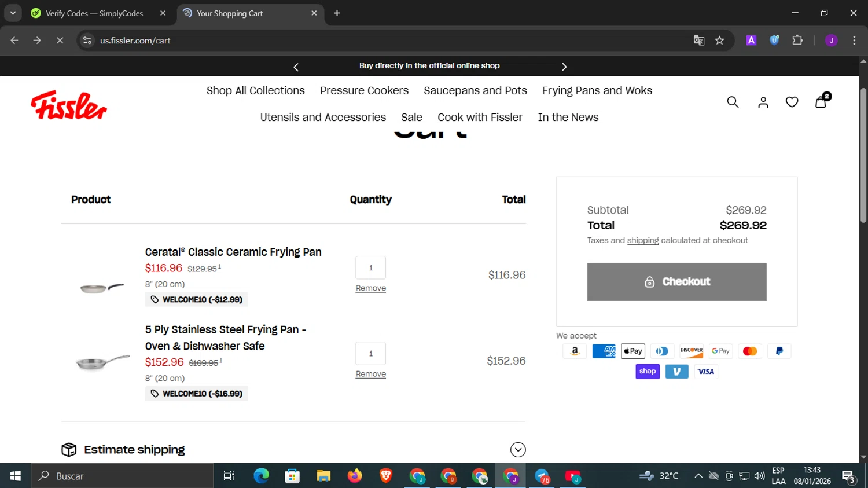The image size is (868, 488).
Task: Open Cook with Fissler menu
Action: coord(480,118)
